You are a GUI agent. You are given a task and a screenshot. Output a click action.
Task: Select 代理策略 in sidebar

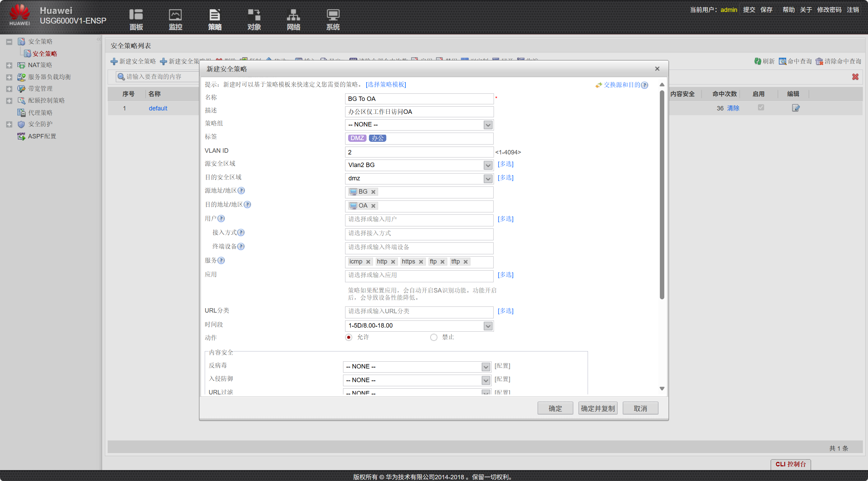[x=40, y=112]
